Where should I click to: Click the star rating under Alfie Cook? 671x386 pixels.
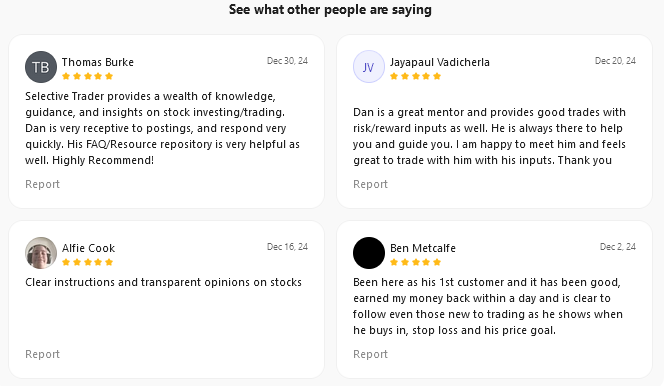(87, 262)
